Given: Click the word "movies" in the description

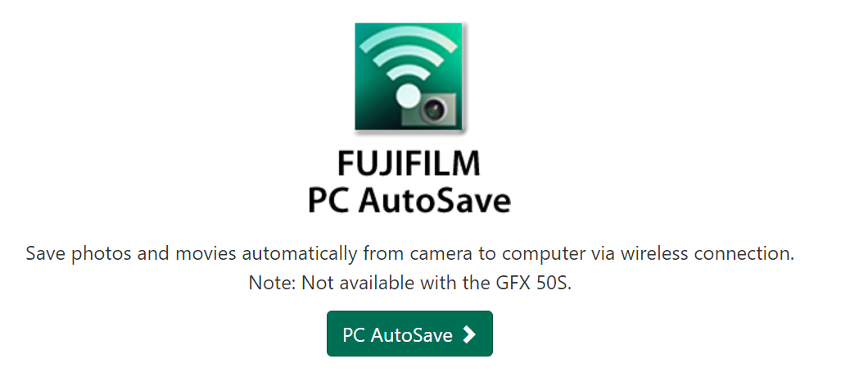Looking at the screenshot, I should coord(206,253).
